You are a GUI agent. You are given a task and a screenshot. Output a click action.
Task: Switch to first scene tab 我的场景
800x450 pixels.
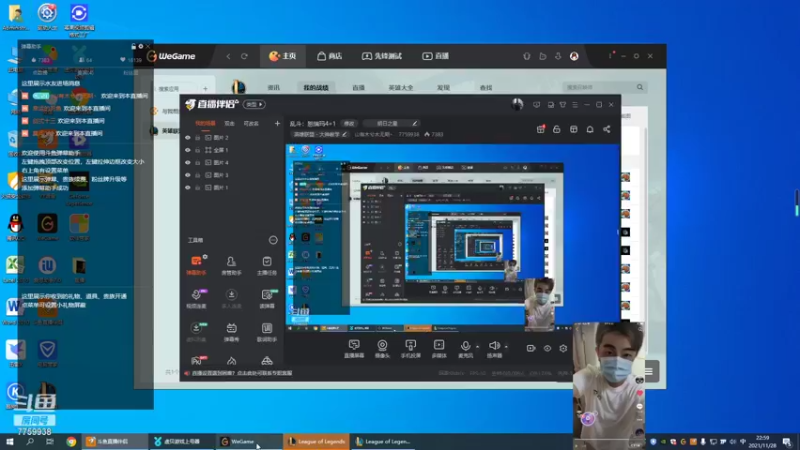pyautogui.click(x=205, y=123)
